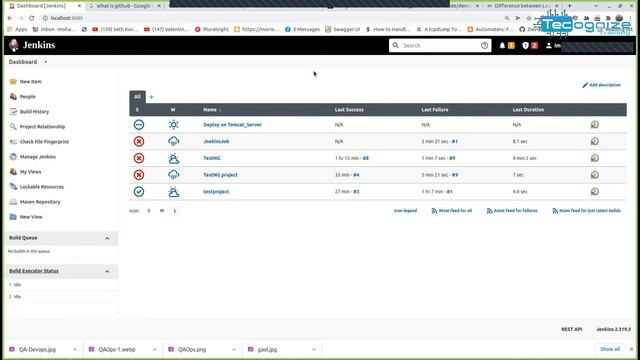Open Lockable Resources
The width and height of the screenshot is (640, 360).
[x=42, y=187]
